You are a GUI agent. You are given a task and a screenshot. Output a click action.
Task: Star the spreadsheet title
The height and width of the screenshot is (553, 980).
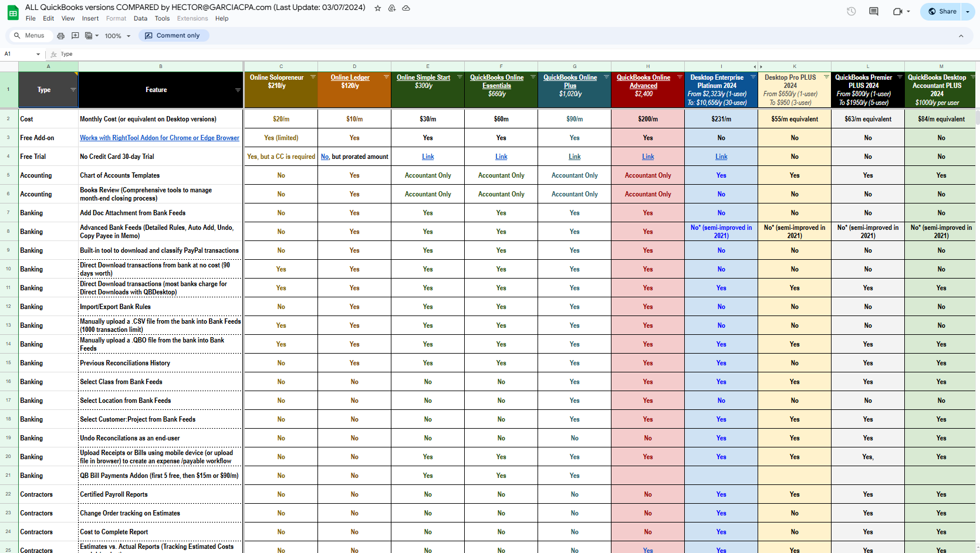(x=378, y=8)
